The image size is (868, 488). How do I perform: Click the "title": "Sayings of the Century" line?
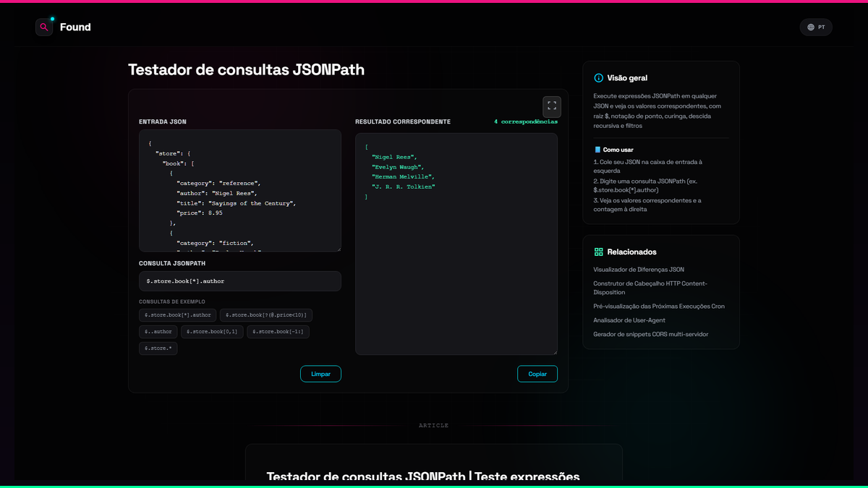tap(237, 204)
